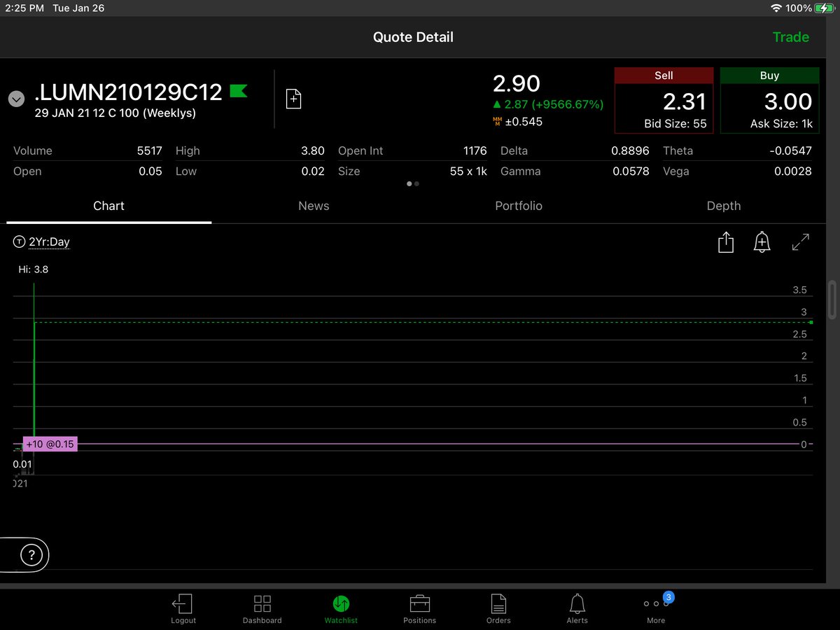Viewport: 840px width, 630px height.
Task: Tap the Delta value 0.8896
Action: [631, 150]
